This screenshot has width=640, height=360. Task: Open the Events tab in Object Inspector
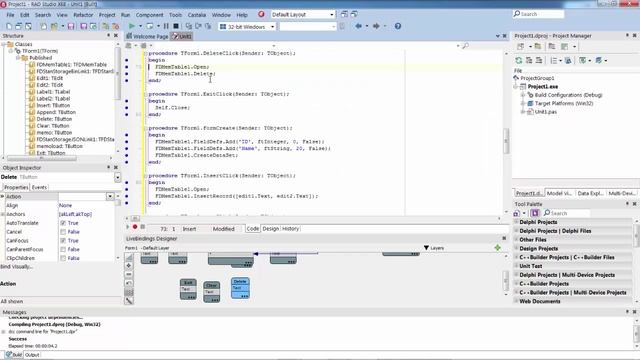39,187
